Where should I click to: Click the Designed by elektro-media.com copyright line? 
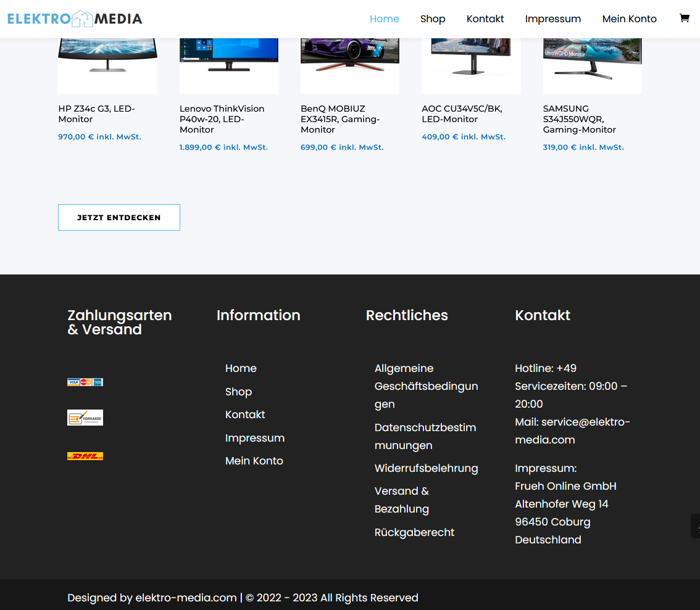click(x=243, y=598)
